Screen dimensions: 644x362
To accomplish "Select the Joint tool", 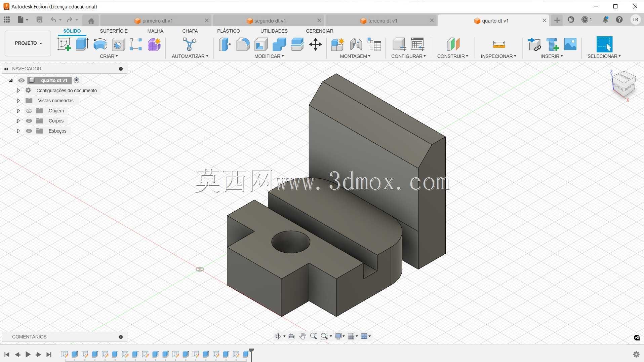I will click(x=356, y=44).
